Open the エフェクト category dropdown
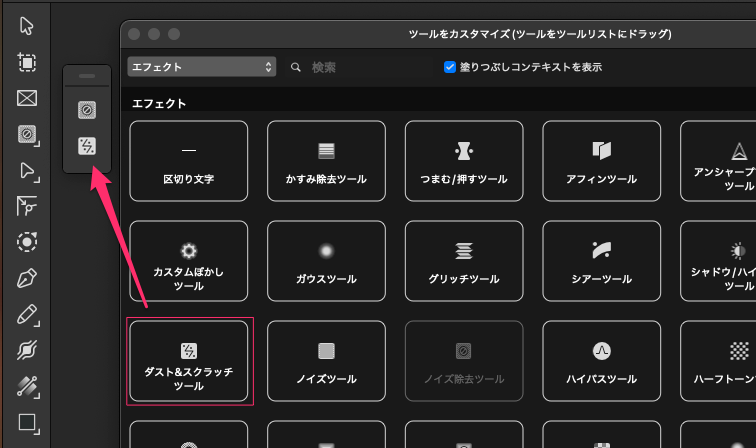756x448 pixels. (201, 67)
